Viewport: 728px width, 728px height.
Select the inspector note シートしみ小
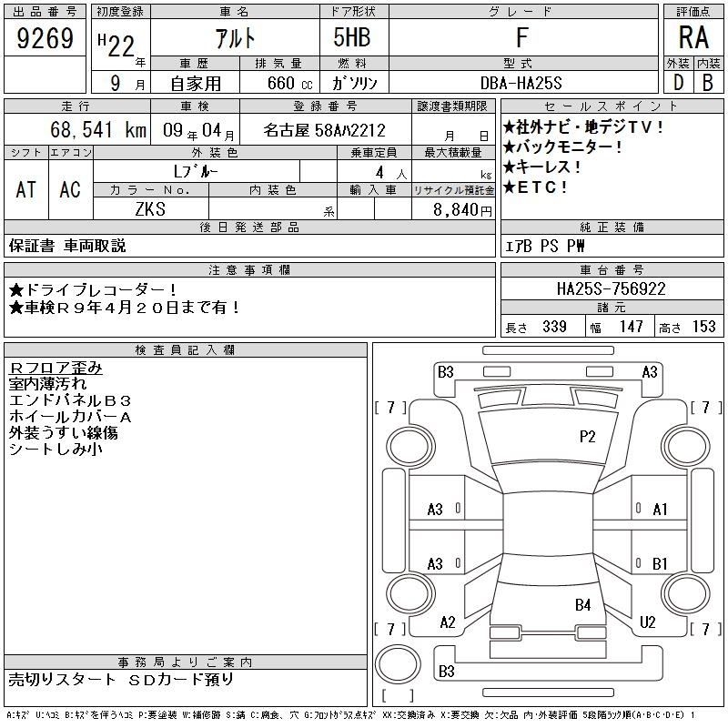coord(56,449)
